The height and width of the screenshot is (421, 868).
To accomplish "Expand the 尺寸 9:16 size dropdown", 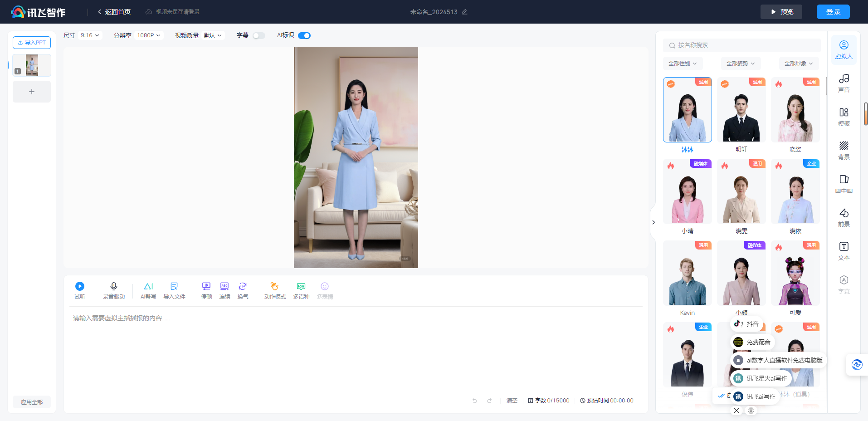I will (x=90, y=35).
